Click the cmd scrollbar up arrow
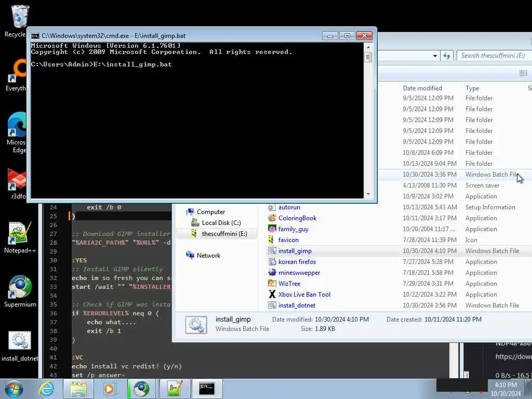 click(368, 47)
